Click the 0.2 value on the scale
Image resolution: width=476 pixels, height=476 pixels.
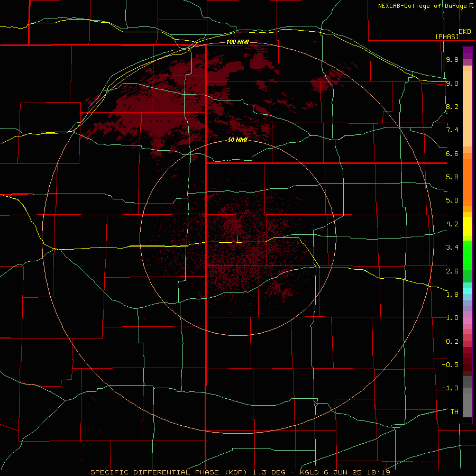click(x=452, y=342)
